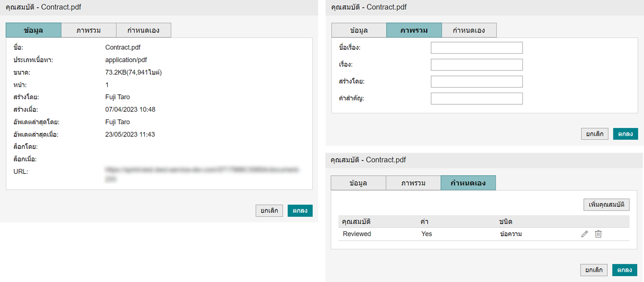Confirm with ตกลง in the file info dialog
644x282 pixels.
[x=300, y=211]
